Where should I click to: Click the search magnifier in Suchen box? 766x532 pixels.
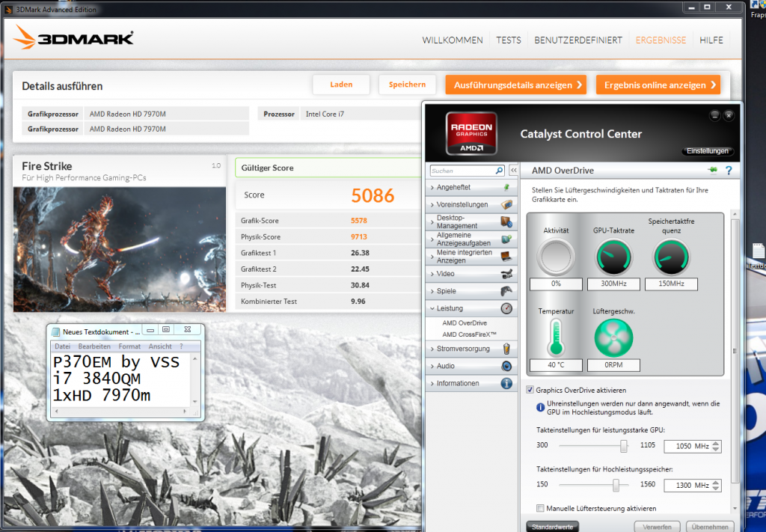click(499, 171)
